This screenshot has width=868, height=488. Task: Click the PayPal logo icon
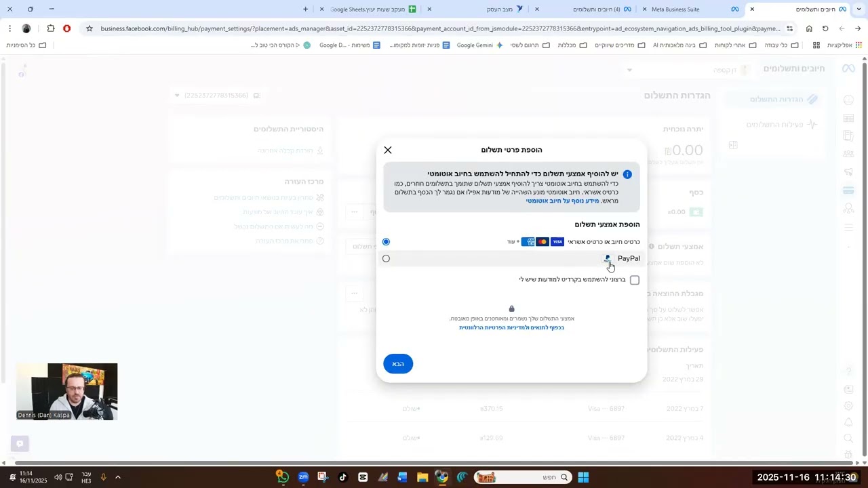(608, 258)
